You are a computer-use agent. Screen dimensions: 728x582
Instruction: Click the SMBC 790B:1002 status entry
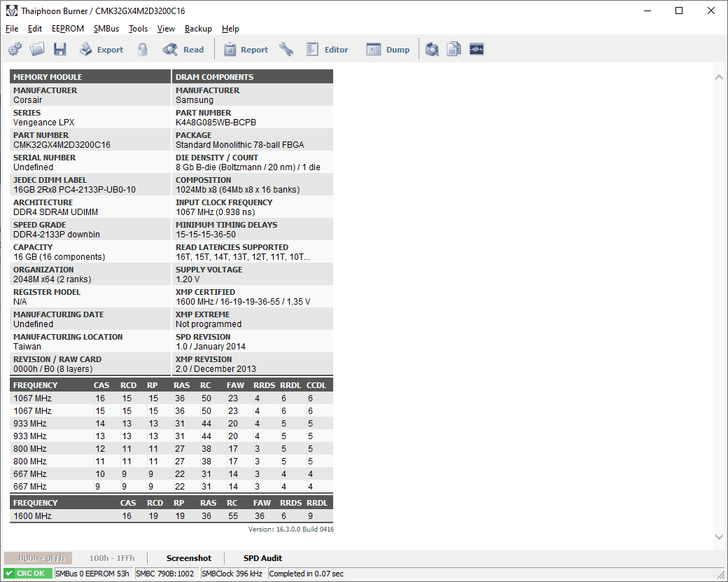pos(164,574)
